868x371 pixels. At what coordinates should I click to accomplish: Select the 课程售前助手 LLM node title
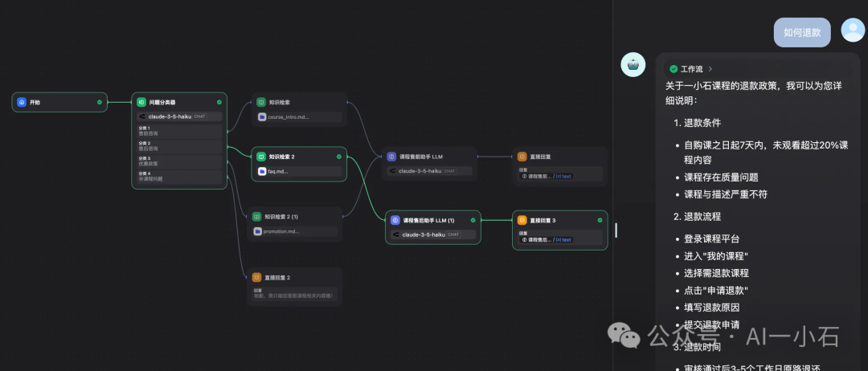423,157
